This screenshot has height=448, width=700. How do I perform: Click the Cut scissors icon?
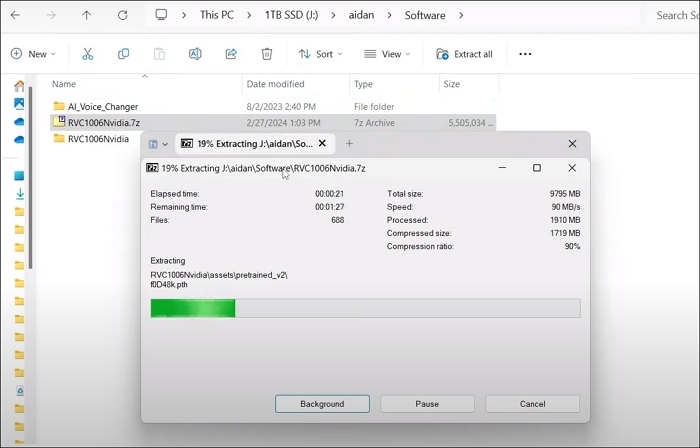[88, 54]
